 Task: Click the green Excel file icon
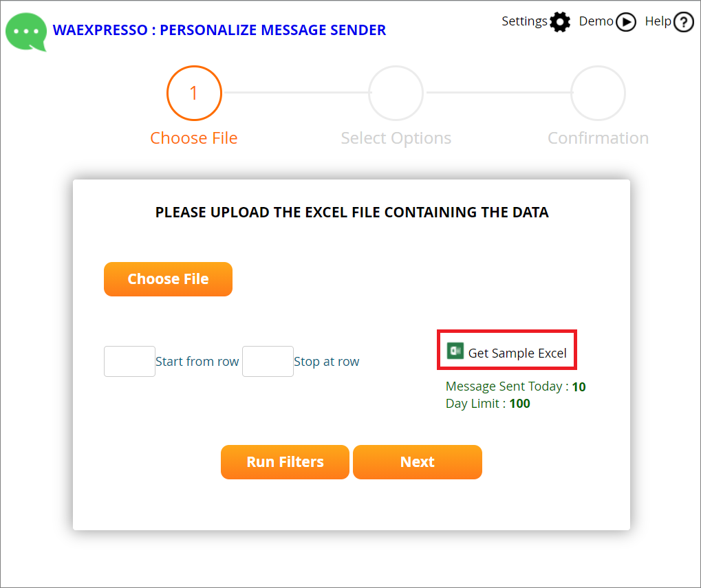click(x=455, y=351)
